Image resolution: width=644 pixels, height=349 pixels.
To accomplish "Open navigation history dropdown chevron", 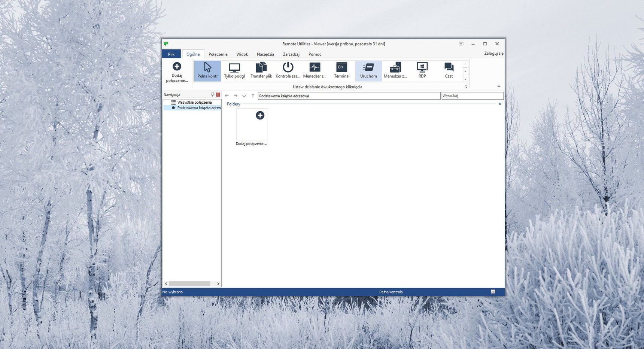I will pyautogui.click(x=244, y=96).
